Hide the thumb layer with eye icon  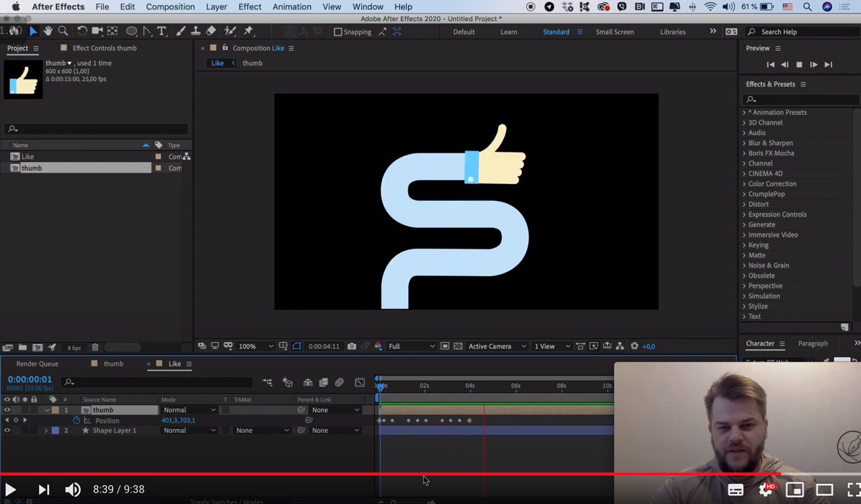7,410
